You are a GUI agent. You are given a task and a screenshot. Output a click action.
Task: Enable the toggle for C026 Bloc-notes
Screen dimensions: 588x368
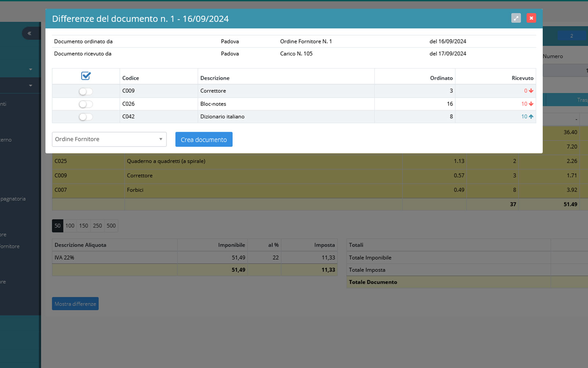point(86,104)
